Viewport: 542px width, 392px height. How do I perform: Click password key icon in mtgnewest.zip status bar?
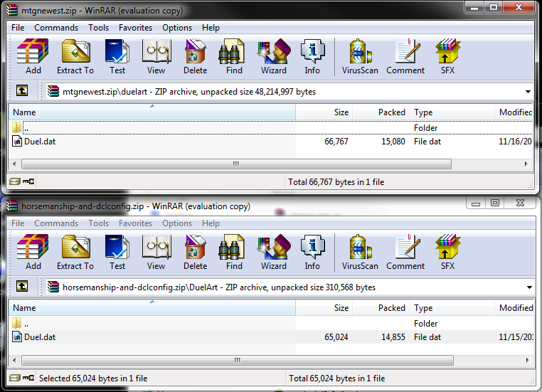tap(28, 181)
